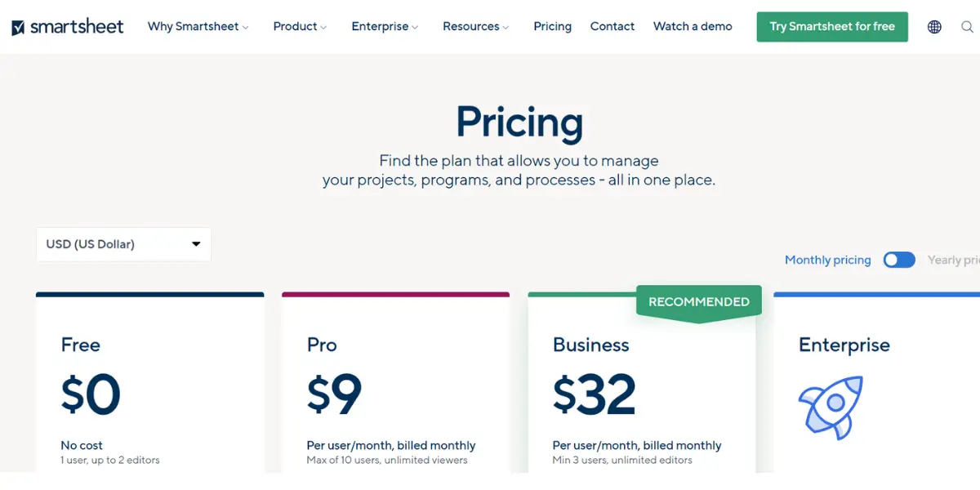Select the Pro plan card heading
The height and width of the screenshot is (490, 980).
tap(322, 345)
